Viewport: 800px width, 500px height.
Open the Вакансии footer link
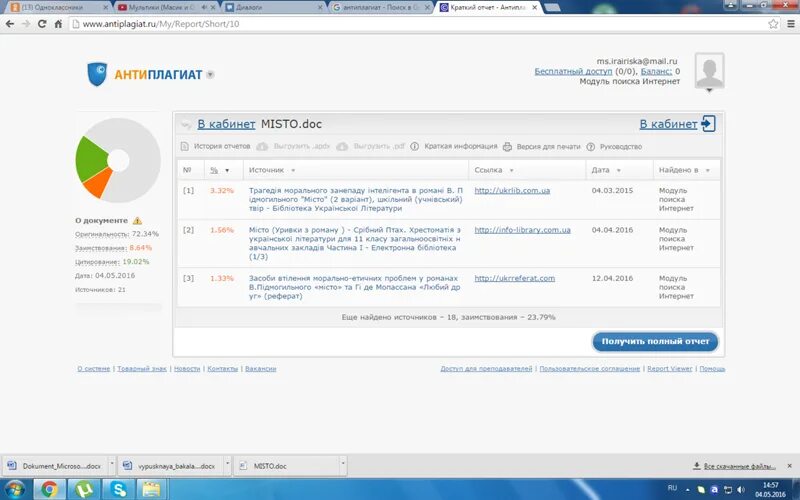click(261, 368)
